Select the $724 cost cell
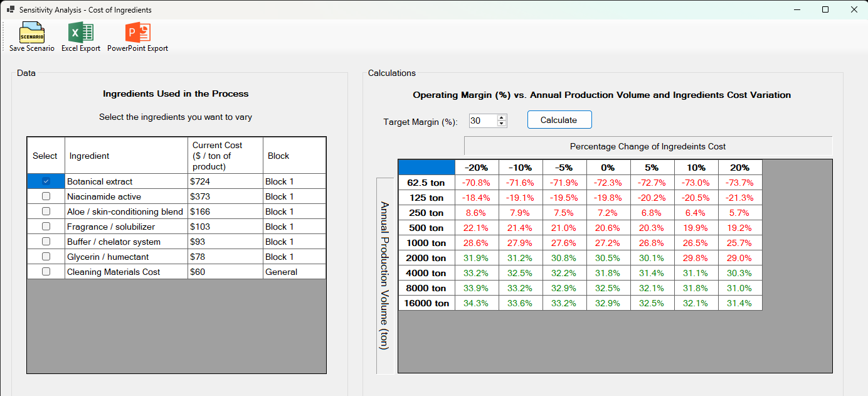Screen dimensions: 868x396 point(225,181)
